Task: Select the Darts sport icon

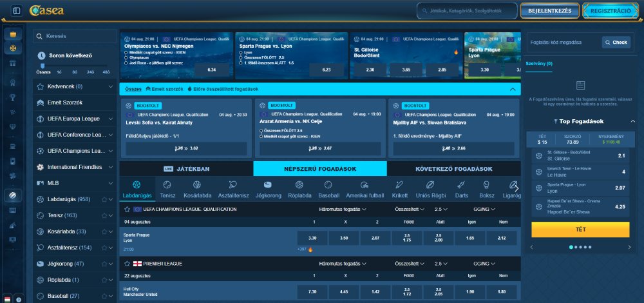Action: 462,189
